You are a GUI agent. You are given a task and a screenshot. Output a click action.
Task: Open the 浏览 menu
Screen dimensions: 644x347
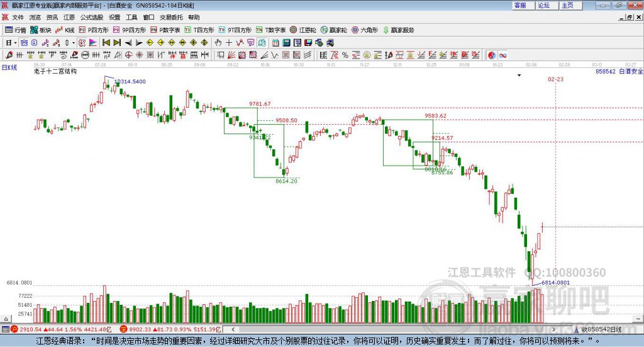[x=35, y=17]
